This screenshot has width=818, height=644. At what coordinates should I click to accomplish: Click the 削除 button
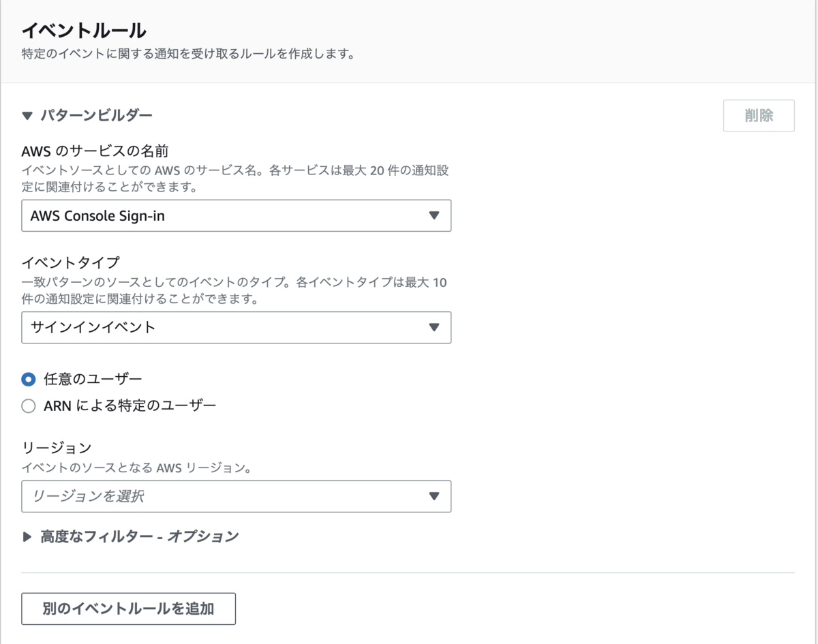759,115
